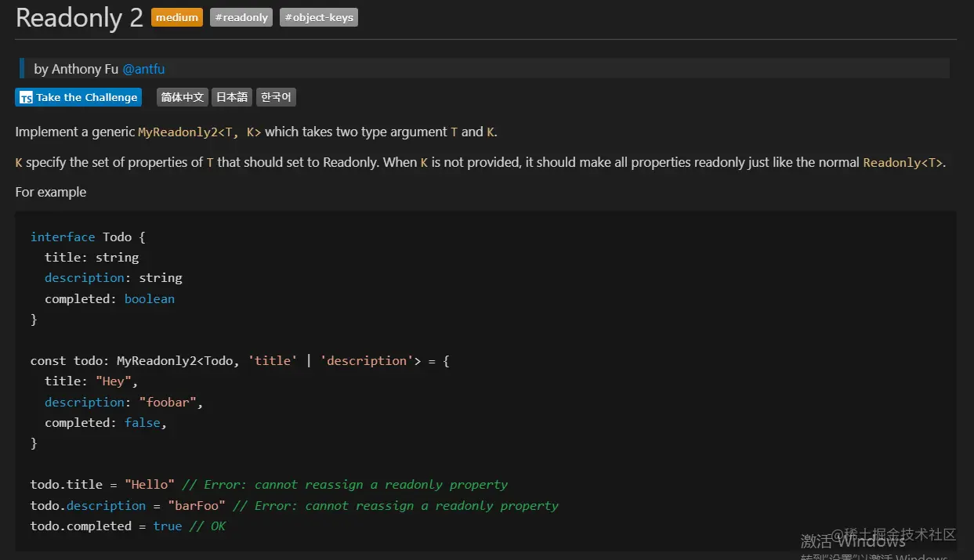Click the "by Anthony Fu" author text
The width and height of the screenshot is (974, 560).
point(76,69)
